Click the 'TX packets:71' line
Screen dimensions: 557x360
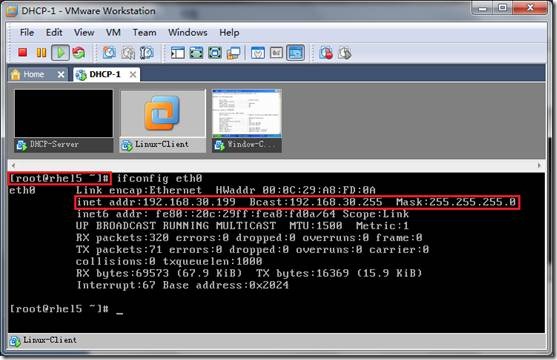point(252,250)
